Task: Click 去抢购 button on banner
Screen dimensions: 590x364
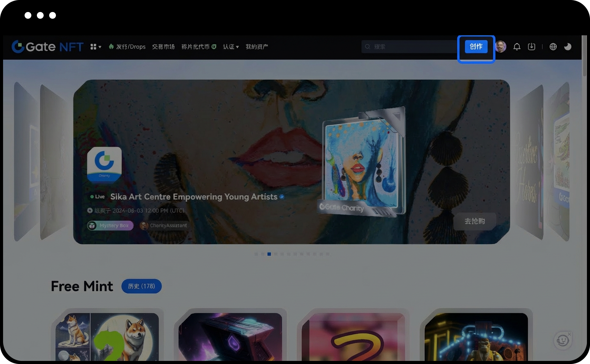Action: point(474,221)
